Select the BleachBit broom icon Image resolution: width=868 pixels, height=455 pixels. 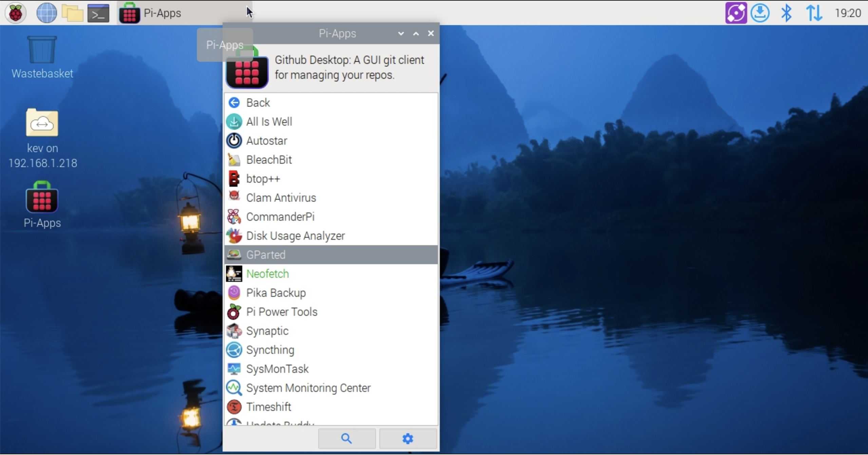234,160
